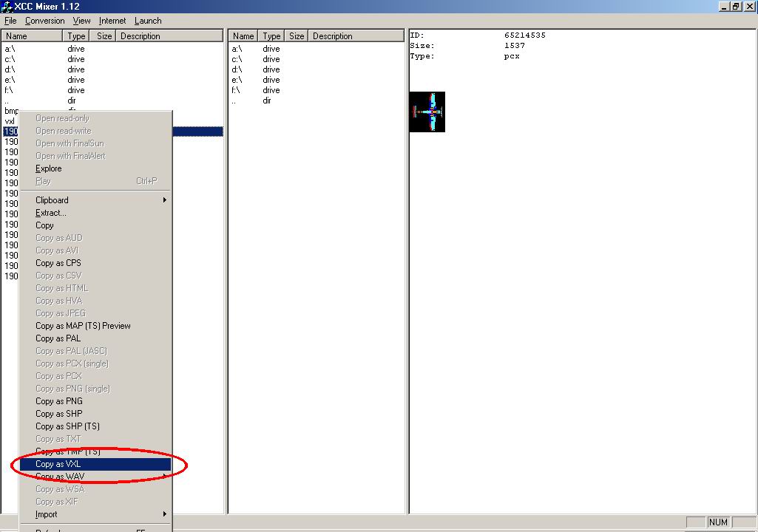Choose Extract... from the context menu

95,213
